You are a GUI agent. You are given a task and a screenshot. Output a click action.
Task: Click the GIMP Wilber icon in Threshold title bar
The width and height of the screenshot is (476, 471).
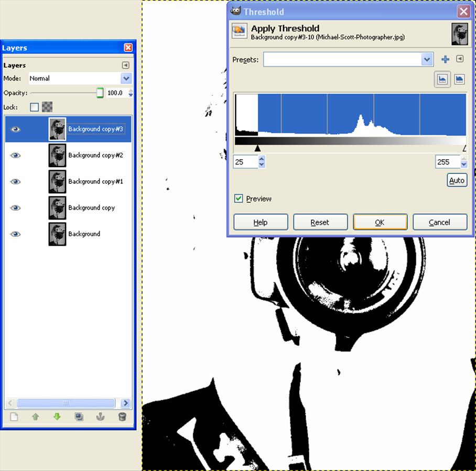pyautogui.click(x=235, y=11)
